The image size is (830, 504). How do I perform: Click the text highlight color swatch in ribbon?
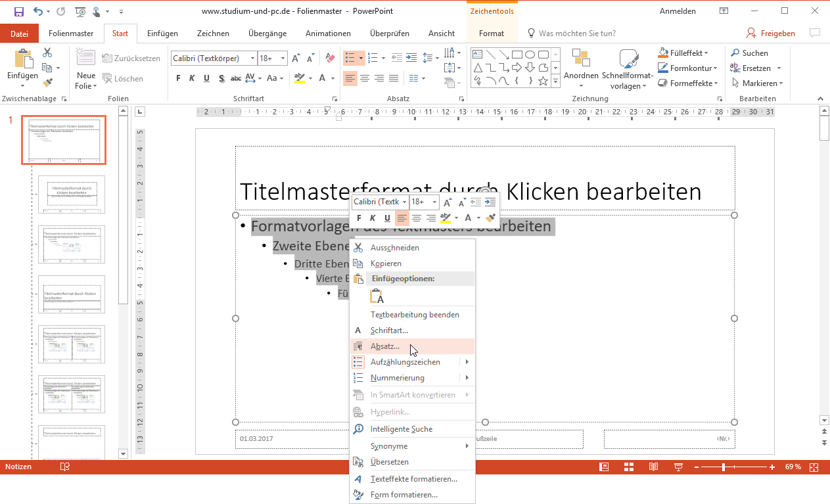(x=300, y=78)
